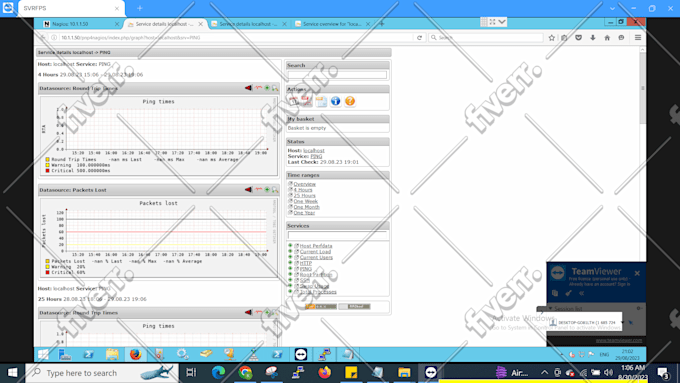Click Firefox icon in remote taskbar
The width and height of the screenshot is (680, 383).
135,354
